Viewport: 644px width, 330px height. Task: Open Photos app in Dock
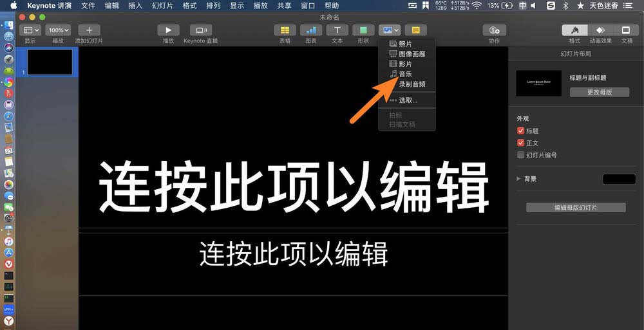point(8,184)
